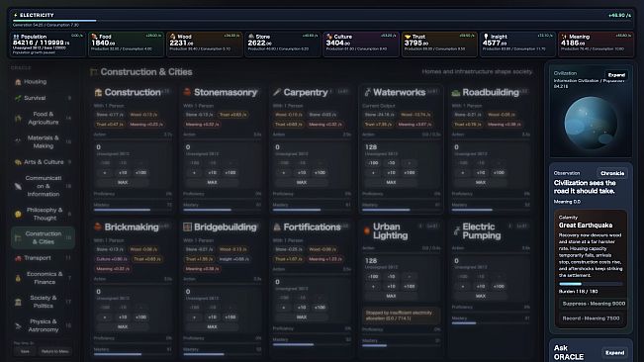The image size is (644, 362).
Task: Click MAX on the Urban Lighting card
Action: (x=391, y=296)
